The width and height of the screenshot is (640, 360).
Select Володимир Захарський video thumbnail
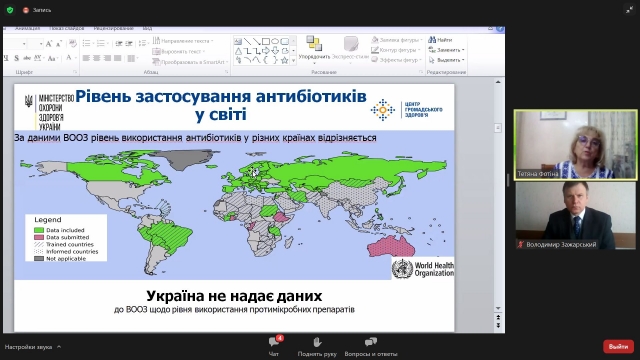pyautogui.click(x=576, y=216)
